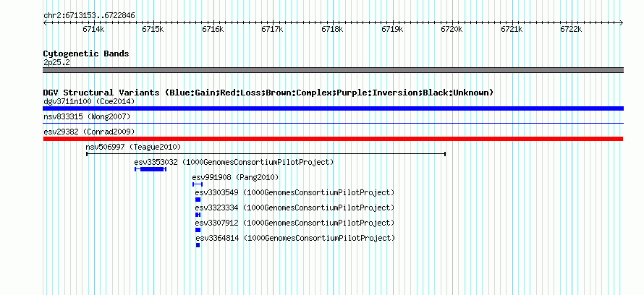The image size is (644, 295).
Task: Open esv991908 (Pang2010) label
Action: [235, 177]
